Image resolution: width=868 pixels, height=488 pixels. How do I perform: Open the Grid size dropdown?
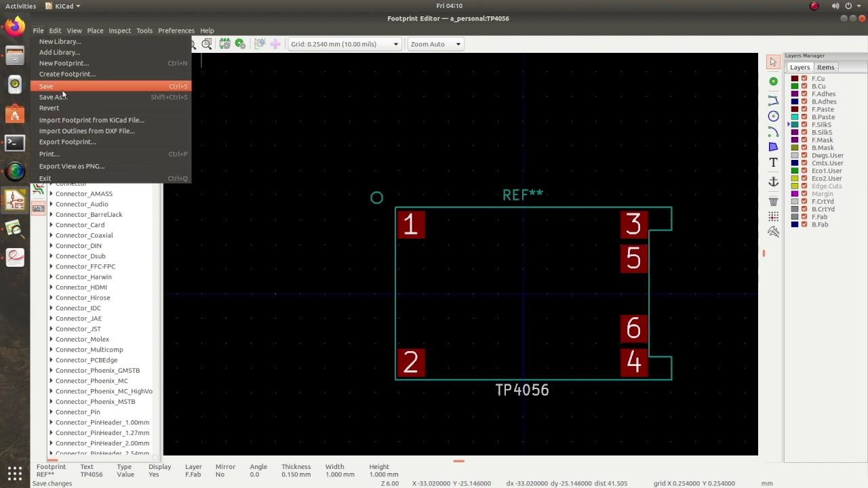pyautogui.click(x=344, y=44)
